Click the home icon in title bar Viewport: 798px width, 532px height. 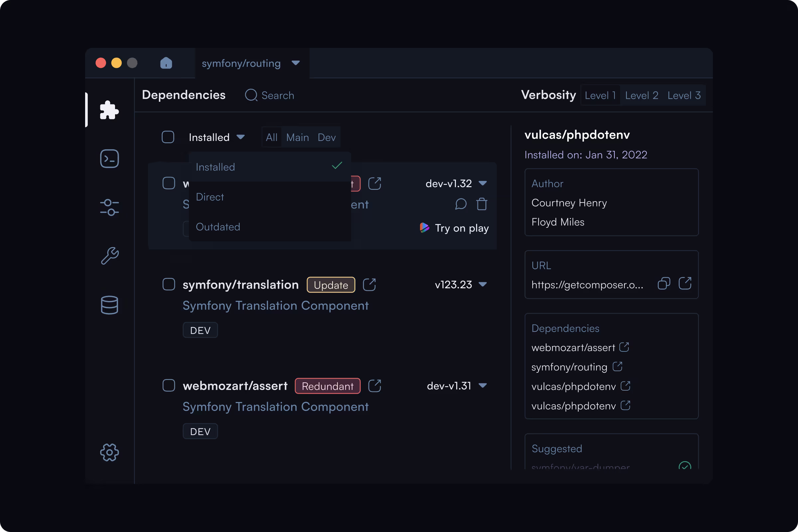(x=166, y=63)
